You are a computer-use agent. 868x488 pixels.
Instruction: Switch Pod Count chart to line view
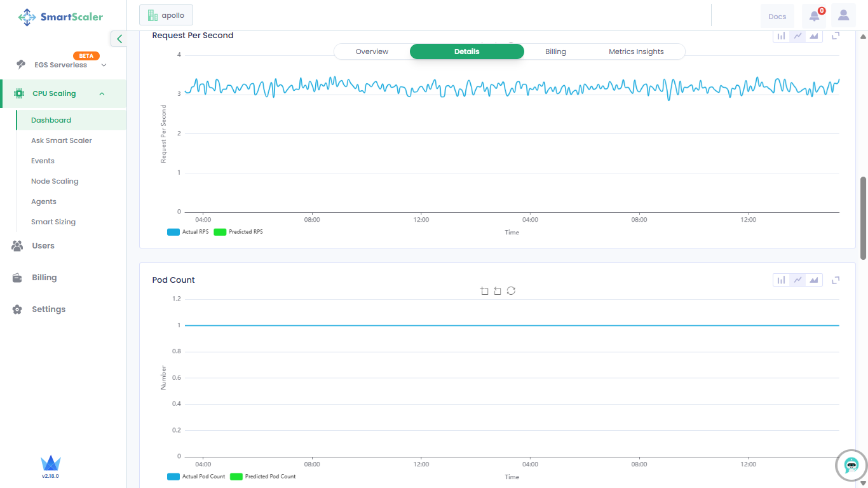(797, 280)
